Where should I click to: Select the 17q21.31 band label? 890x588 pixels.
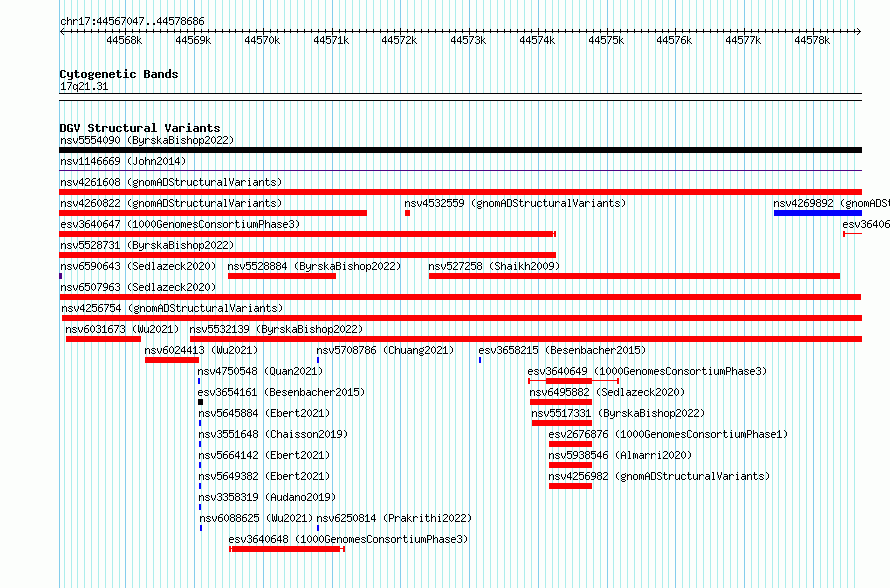point(83,86)
